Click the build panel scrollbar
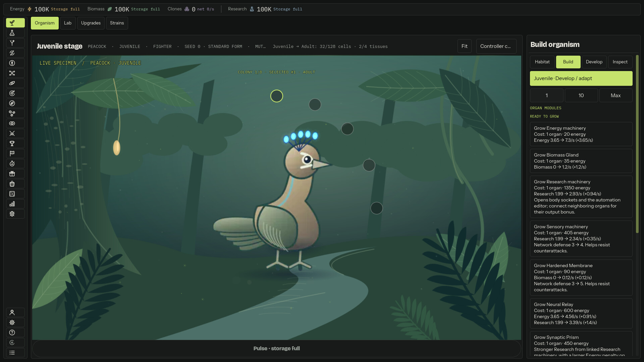 637,144
